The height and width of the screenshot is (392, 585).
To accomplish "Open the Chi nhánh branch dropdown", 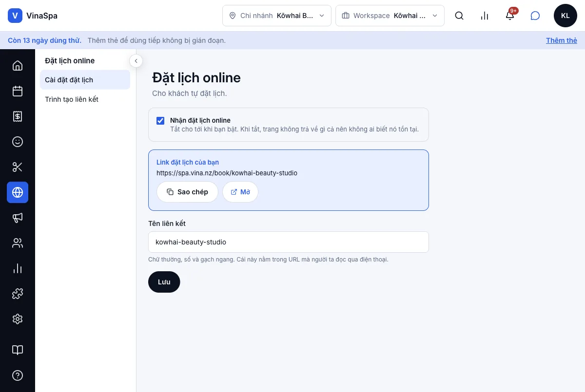I will (277, 16).
